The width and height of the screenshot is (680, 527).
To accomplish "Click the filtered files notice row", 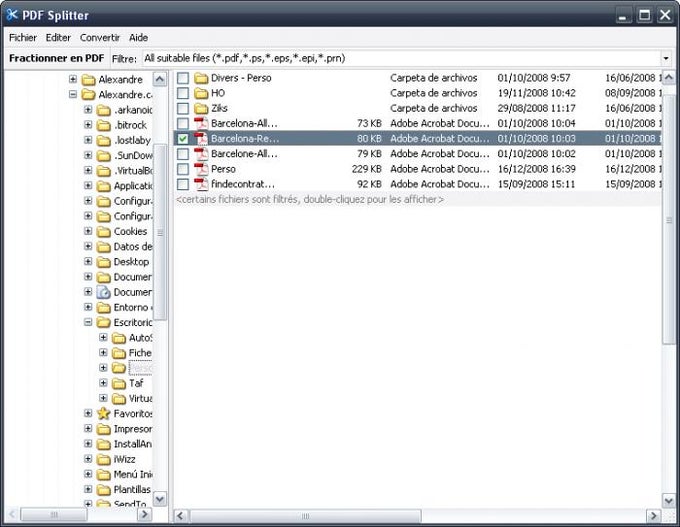I will pyautogui.click(x=417, y=200).
